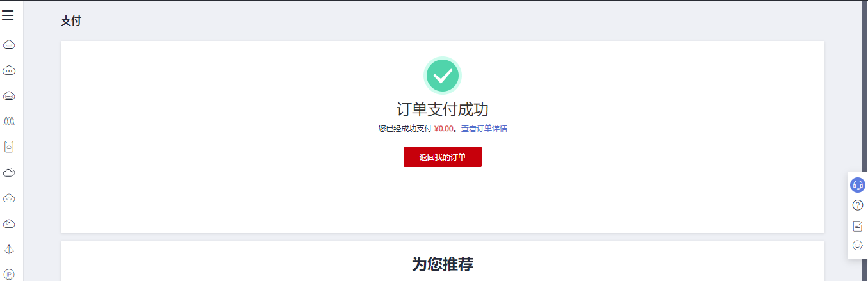Open the question mark help icon

point(858,205)
